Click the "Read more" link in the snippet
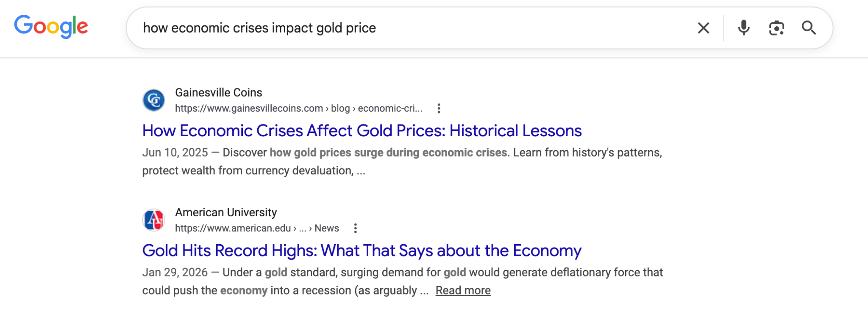 (x=462, y=290)
